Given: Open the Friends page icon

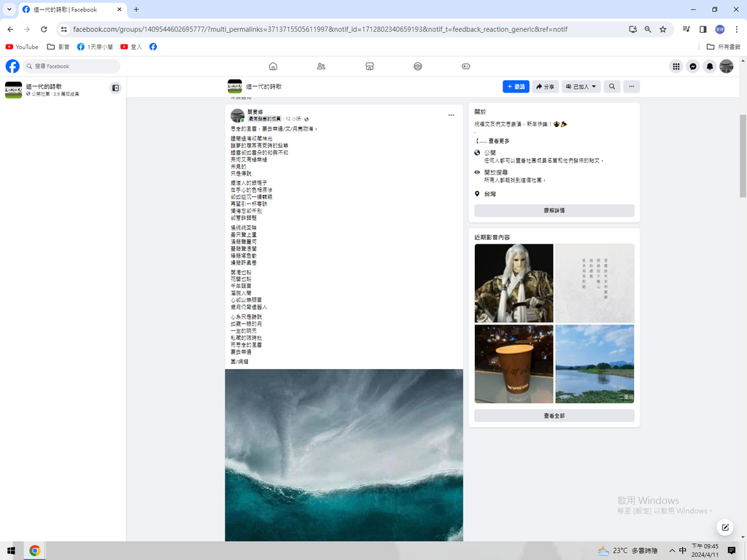Looking at the screenshot, I should point(321,66).
